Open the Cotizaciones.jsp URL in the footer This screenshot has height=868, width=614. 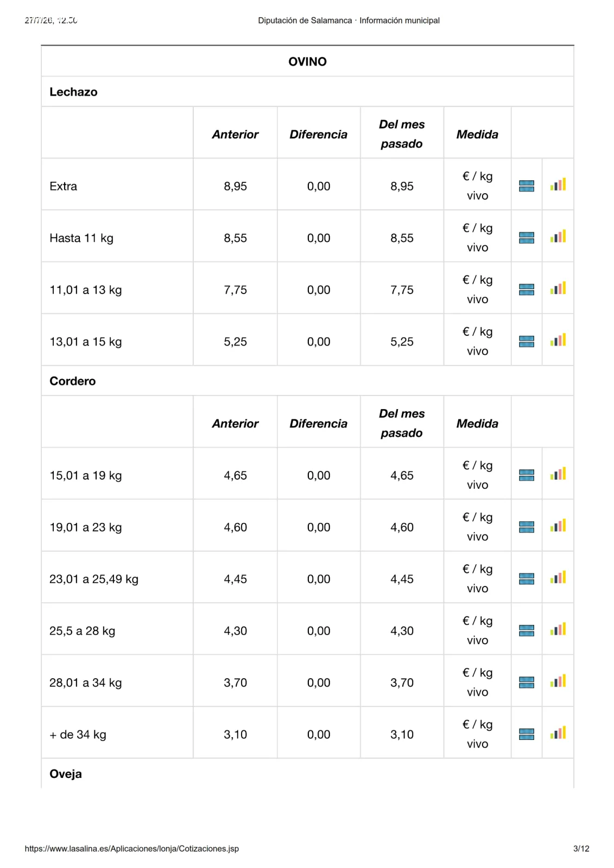pos(131,848)
